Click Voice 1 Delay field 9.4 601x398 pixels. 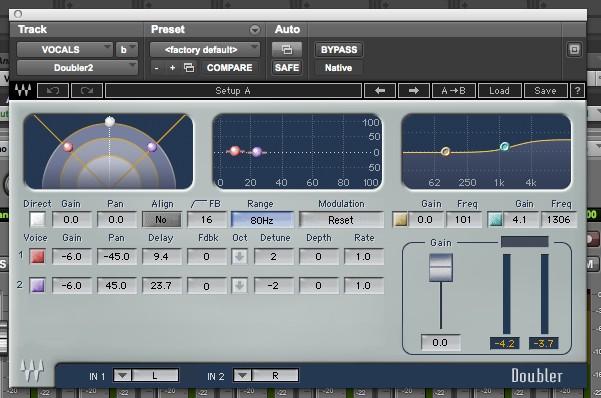point(161,257)
